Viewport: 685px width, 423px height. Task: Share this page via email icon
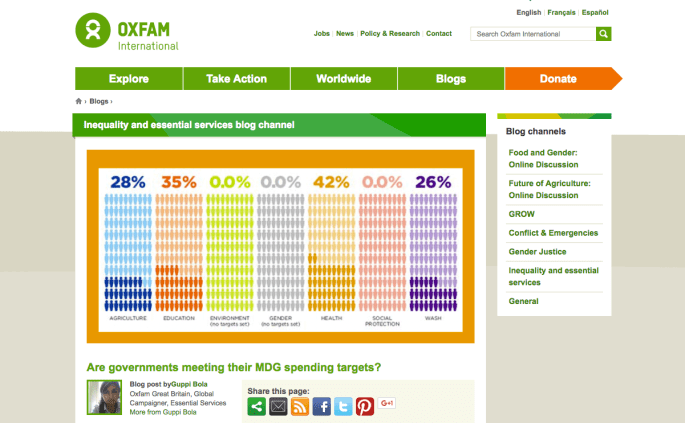(x=278, y=406)
